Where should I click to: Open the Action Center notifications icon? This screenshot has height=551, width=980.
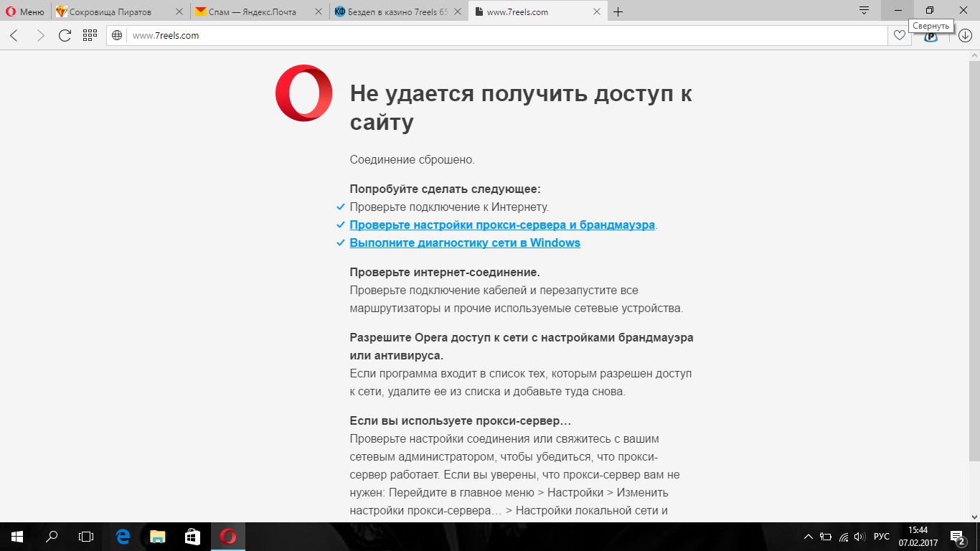(958, 537)
